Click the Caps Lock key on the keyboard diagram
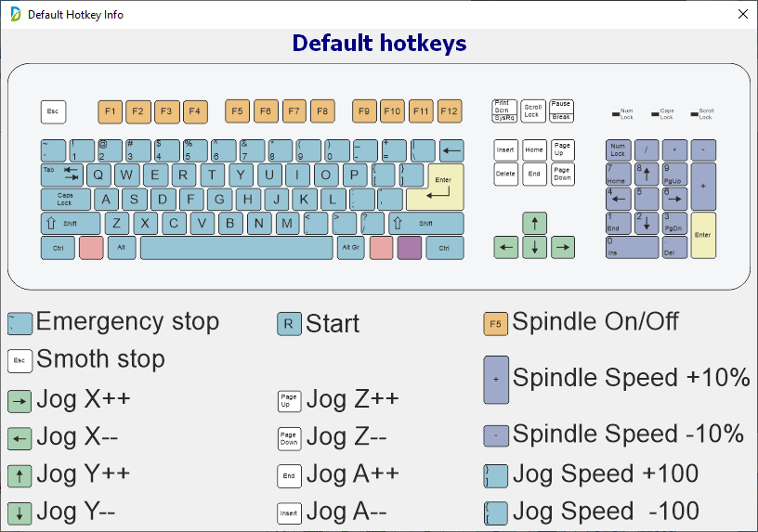 (66, 199)
